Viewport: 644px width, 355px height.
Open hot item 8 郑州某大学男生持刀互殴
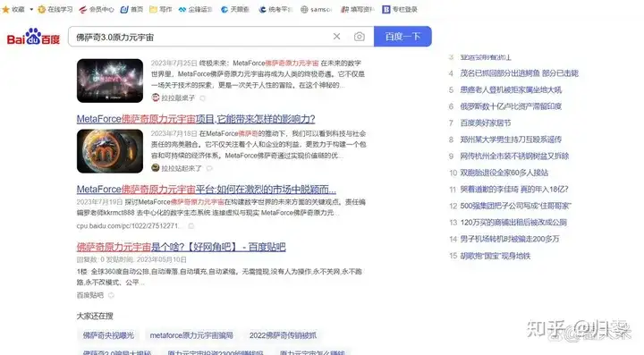pyautogui.click(x=511, y=139)
